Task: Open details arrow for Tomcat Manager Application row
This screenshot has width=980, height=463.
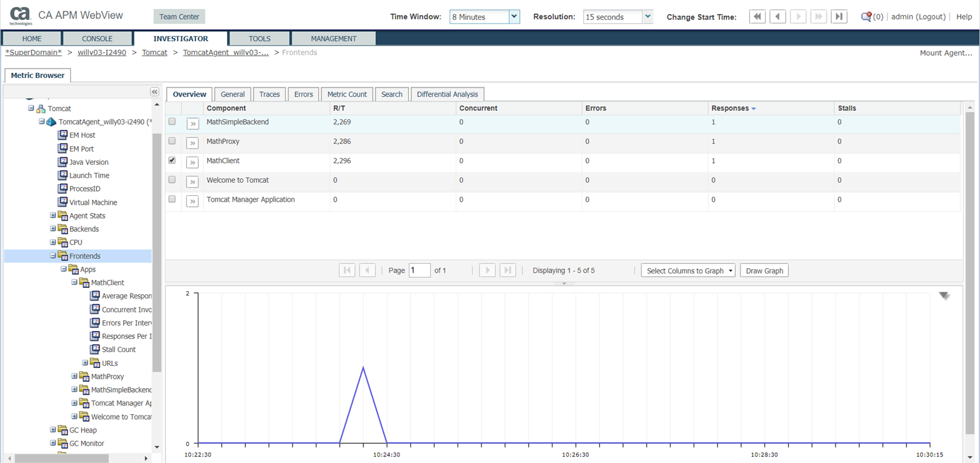Action: click(193, 201)
